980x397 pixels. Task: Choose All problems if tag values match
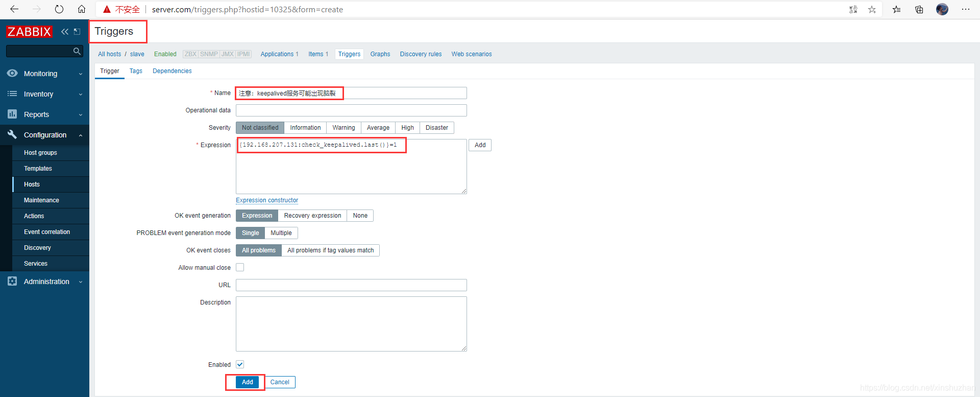pyautogui.click(x=330, y=250)
